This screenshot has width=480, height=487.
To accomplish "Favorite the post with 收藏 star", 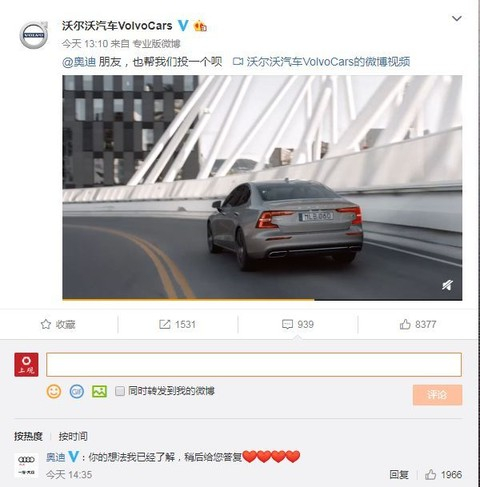I will (58, 324).
